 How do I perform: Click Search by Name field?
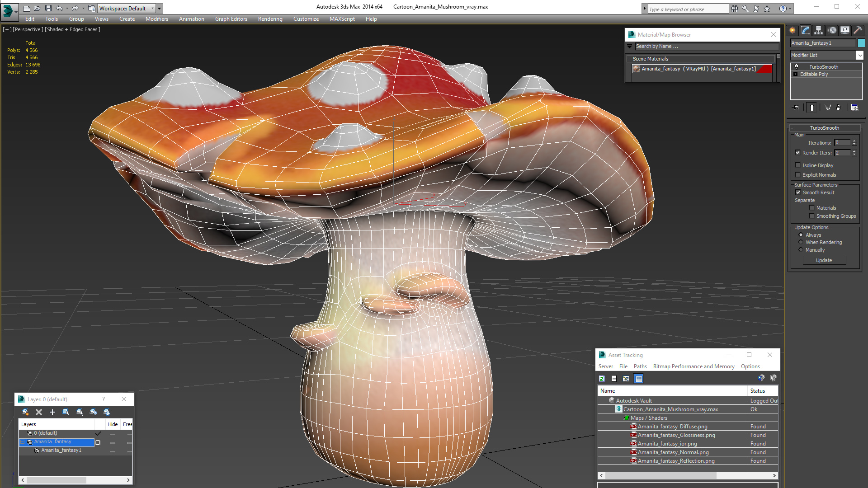[707, 46]
